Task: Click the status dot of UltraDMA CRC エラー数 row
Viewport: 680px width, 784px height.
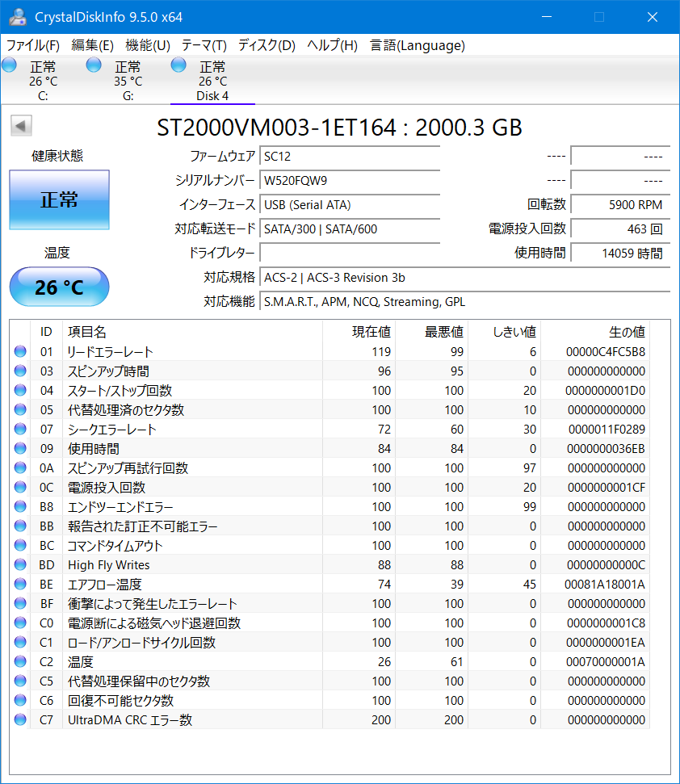Action: click(x=20, y=719)
